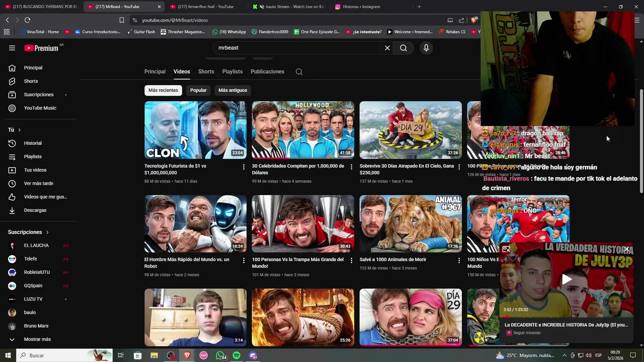
Task: Open VirusTotal bookmark
Action: click(38, 32)
